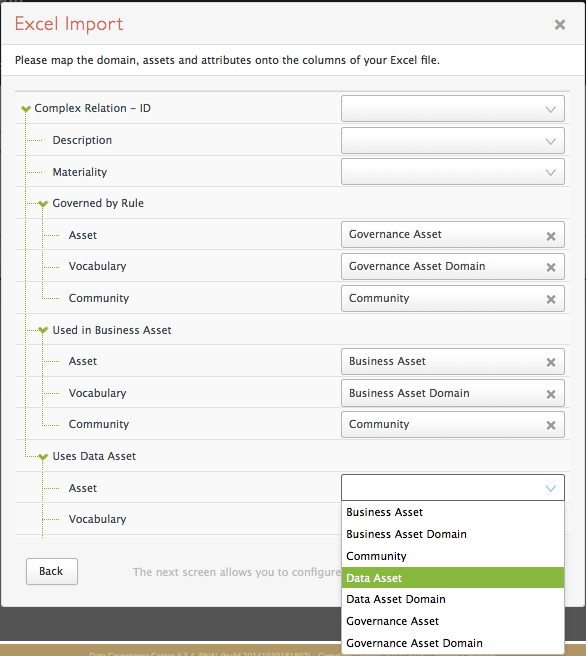Clear the Business Asset mapping
Screen dimensions: 586x656
click(x=551, y=362)
